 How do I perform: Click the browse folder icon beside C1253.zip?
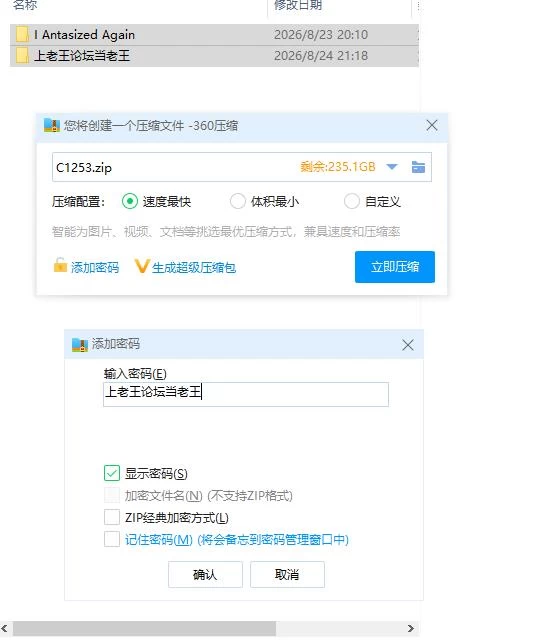click(x=418, y=167)
